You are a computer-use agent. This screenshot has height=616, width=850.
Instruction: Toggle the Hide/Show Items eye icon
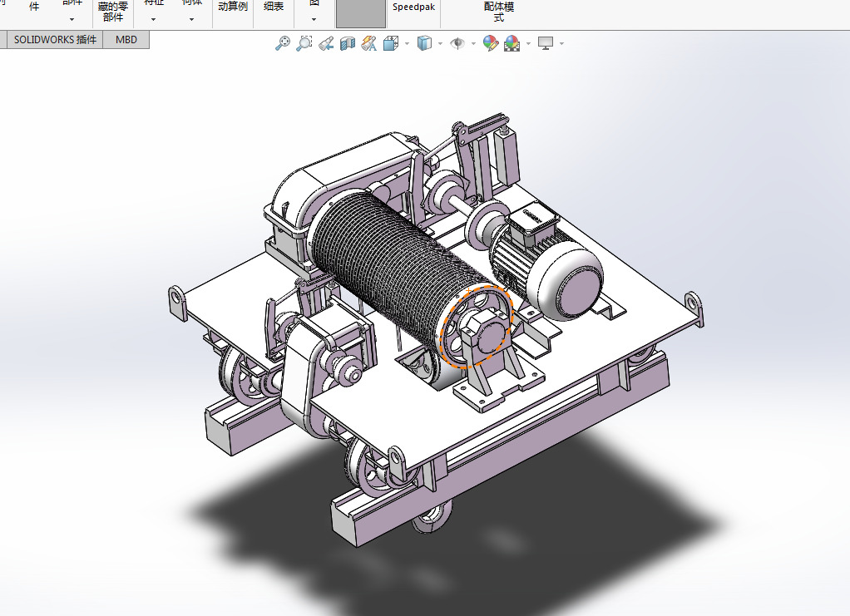pyautogui.click(x=457, y=43)
